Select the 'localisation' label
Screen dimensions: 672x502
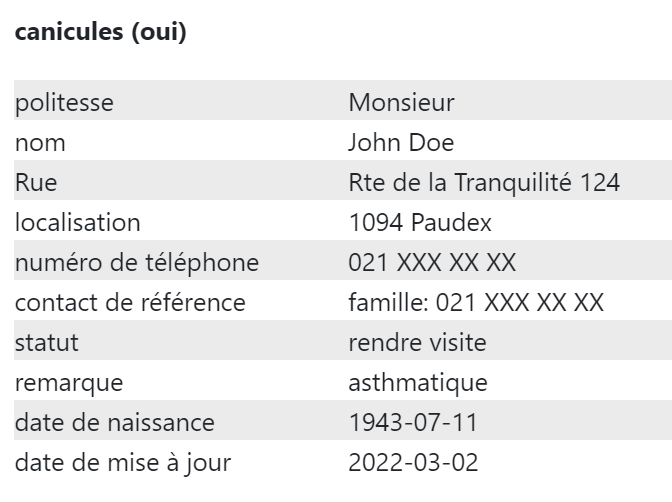(78, 222)
